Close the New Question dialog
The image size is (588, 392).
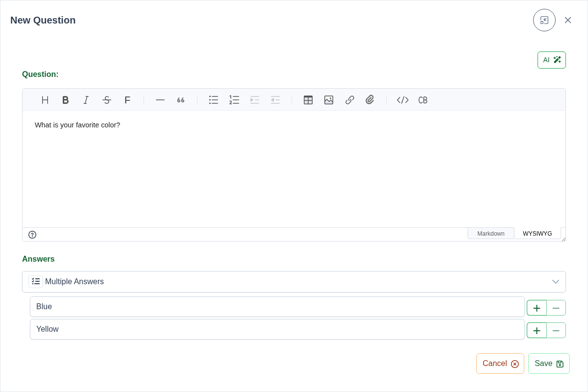568,20
